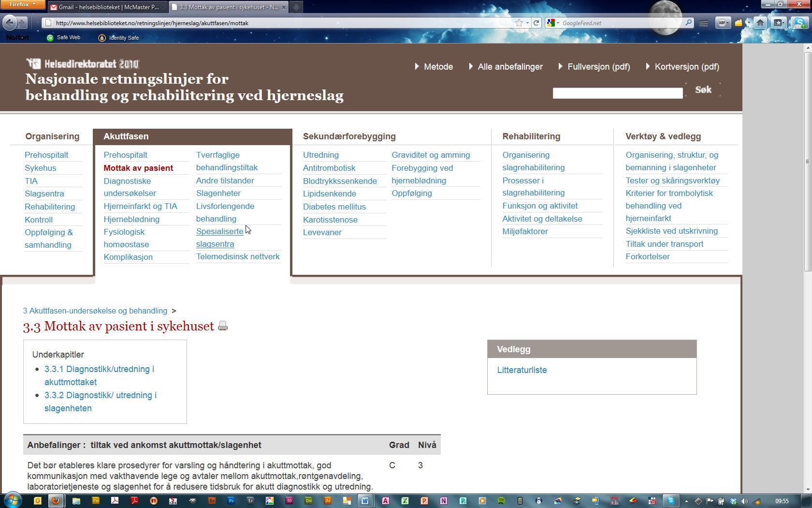Open Tester og skåringsverktøy link
This screenshot has width=812, height=508.
point(672,180)
